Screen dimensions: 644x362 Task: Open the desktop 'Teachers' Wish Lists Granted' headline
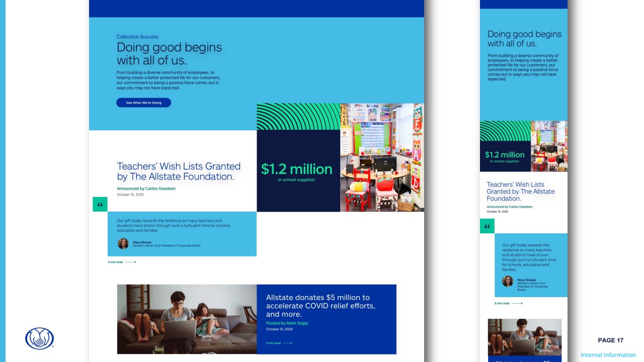(x=179, y=171)
